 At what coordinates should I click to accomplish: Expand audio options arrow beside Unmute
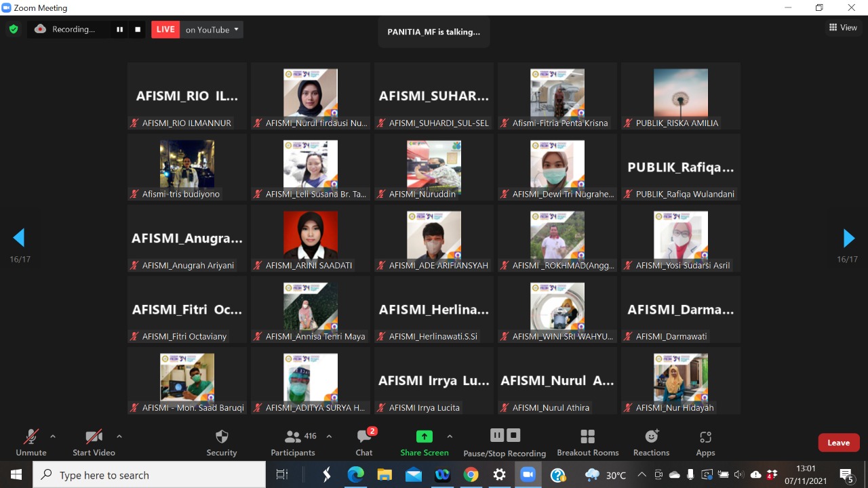53,436
